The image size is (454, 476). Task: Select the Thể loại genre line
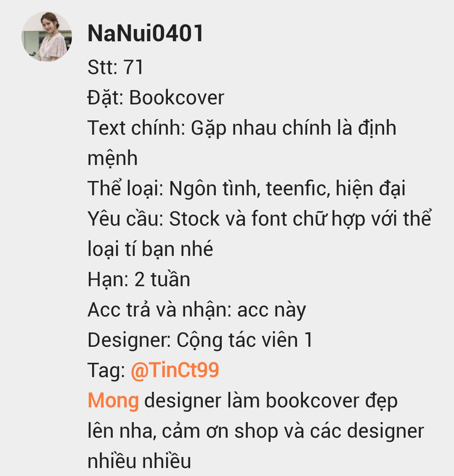click(247, 188)
